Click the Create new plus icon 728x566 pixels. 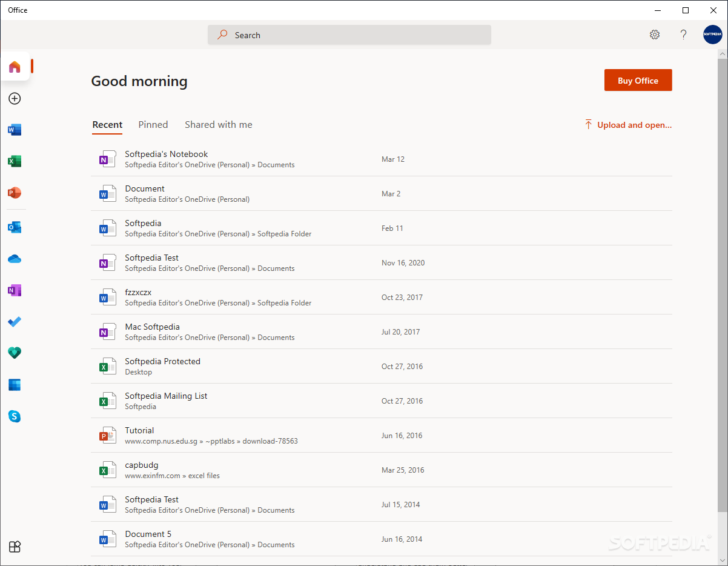[x=15, y=98]
